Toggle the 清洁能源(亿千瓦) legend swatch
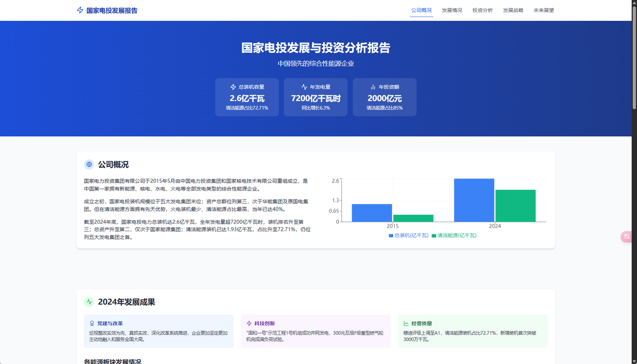Image resolution: width=637 pixels, height=364 pixels. [434, 236]
